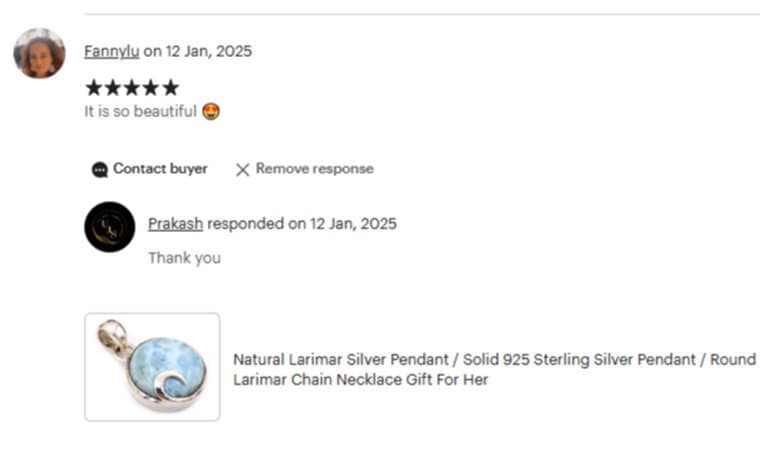Click the Contact buyer label
This screenshot has height=468, width=760.
[160, 169]
